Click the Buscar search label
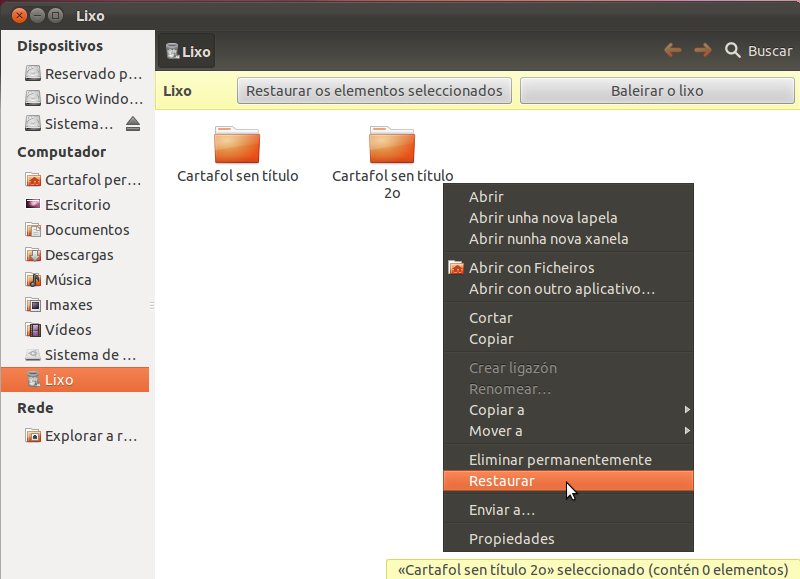 (770, 51)
